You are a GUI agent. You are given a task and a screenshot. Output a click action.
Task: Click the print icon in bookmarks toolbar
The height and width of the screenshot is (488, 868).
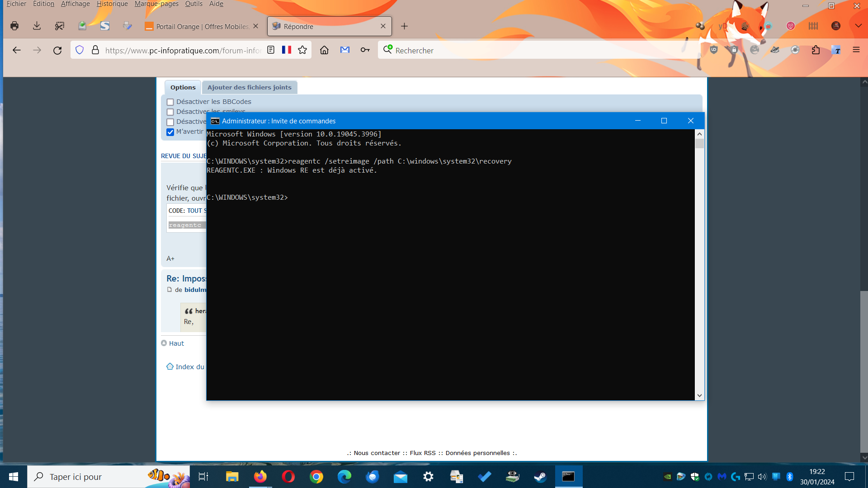tap(14, 26)
